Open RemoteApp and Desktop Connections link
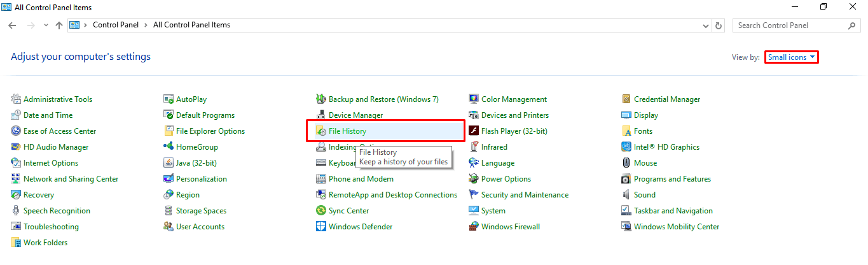 (393, 195)
